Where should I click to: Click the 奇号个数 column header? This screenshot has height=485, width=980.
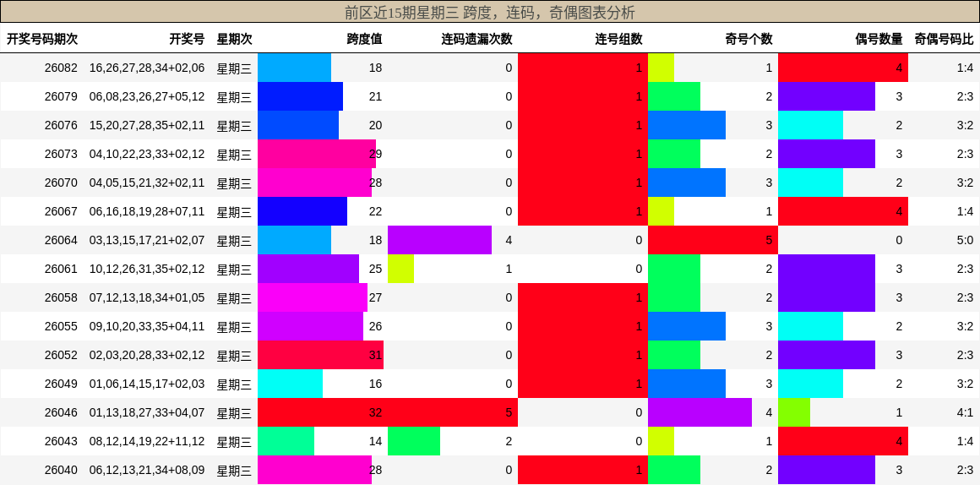point(749,39)
